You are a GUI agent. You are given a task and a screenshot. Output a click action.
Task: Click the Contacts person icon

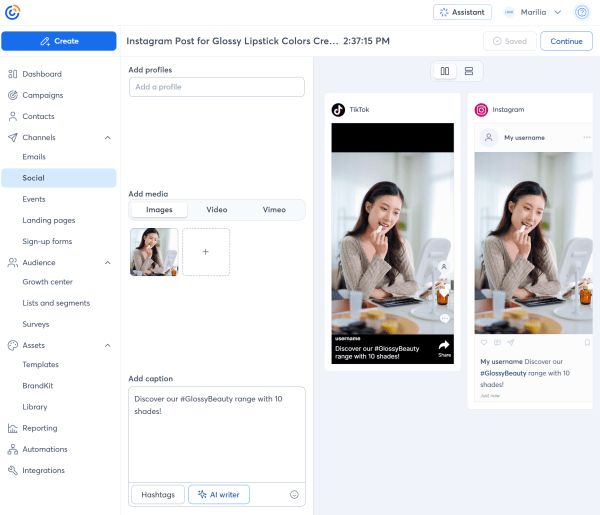[13, 116]
